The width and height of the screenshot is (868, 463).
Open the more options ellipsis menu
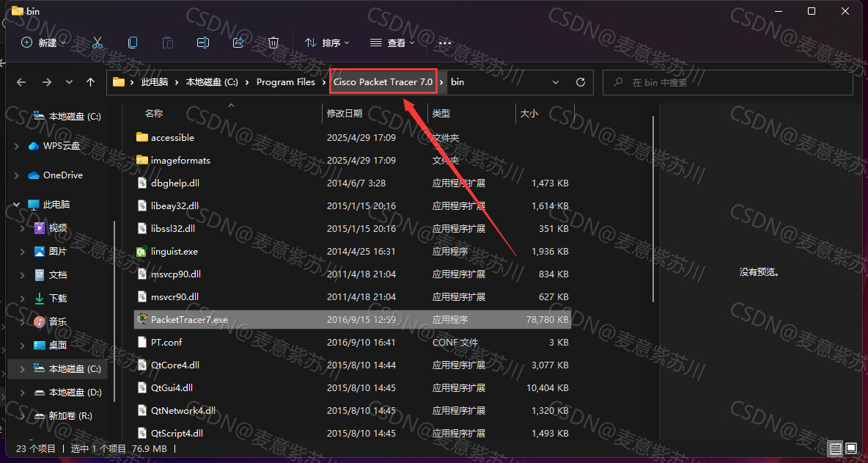pyautogui.click(x=444, y=43)
